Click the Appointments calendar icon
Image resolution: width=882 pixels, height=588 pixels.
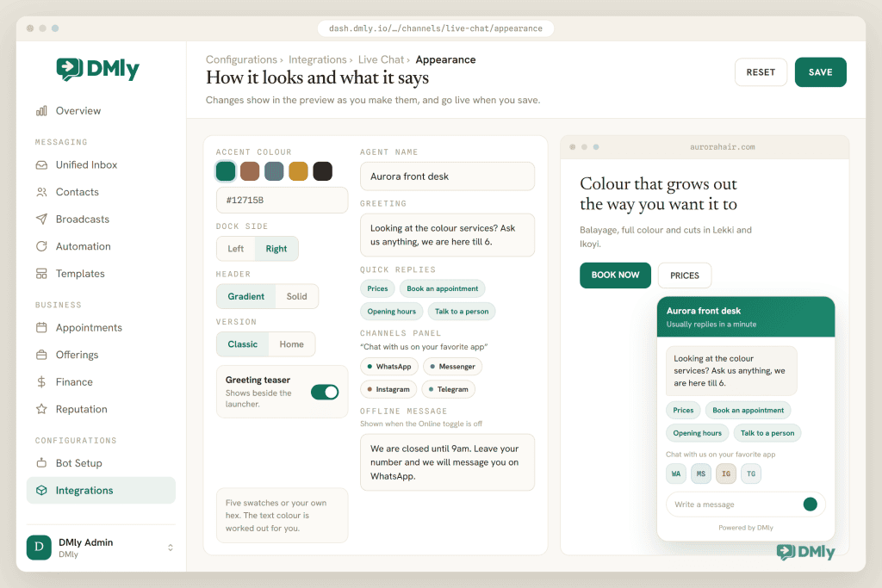click(41, 327)
